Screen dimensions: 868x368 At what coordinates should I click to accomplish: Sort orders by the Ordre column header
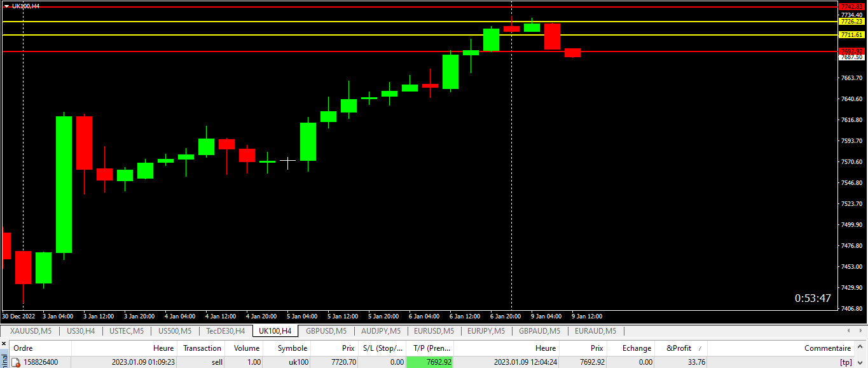coord(39,348)
